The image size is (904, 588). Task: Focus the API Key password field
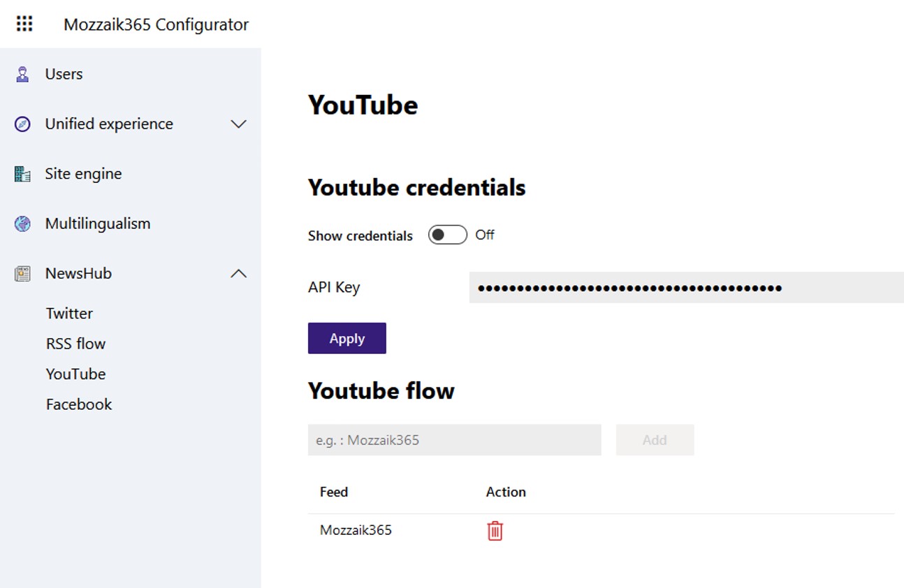pyautogui.click(x=687, y=288)
